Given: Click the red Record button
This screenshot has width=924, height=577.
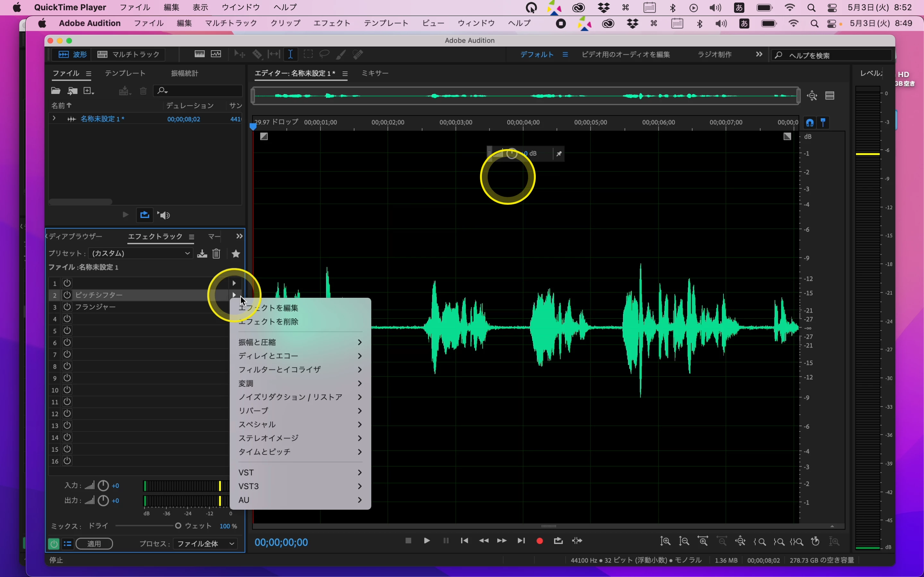Looking at the screenshot, I should tap(540, 541).
